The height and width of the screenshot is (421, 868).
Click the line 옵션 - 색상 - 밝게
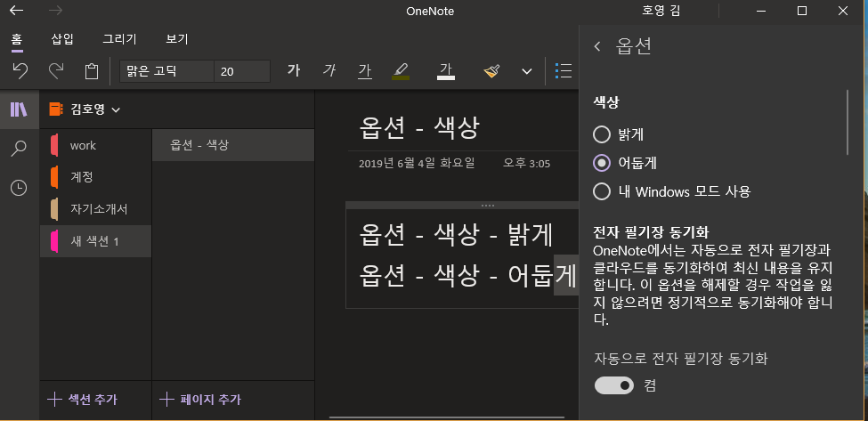pyautogui.click(x=456, y=235)
